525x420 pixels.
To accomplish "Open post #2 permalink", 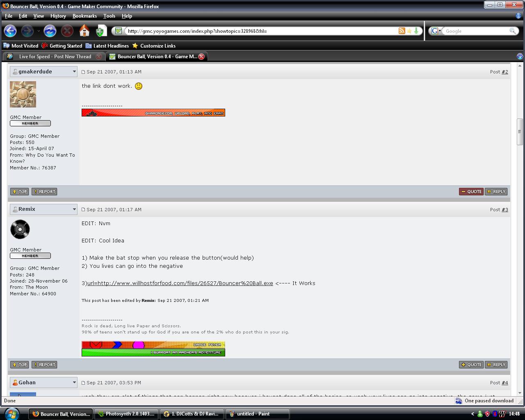I will pyautogui.click(x=504, y=72).
